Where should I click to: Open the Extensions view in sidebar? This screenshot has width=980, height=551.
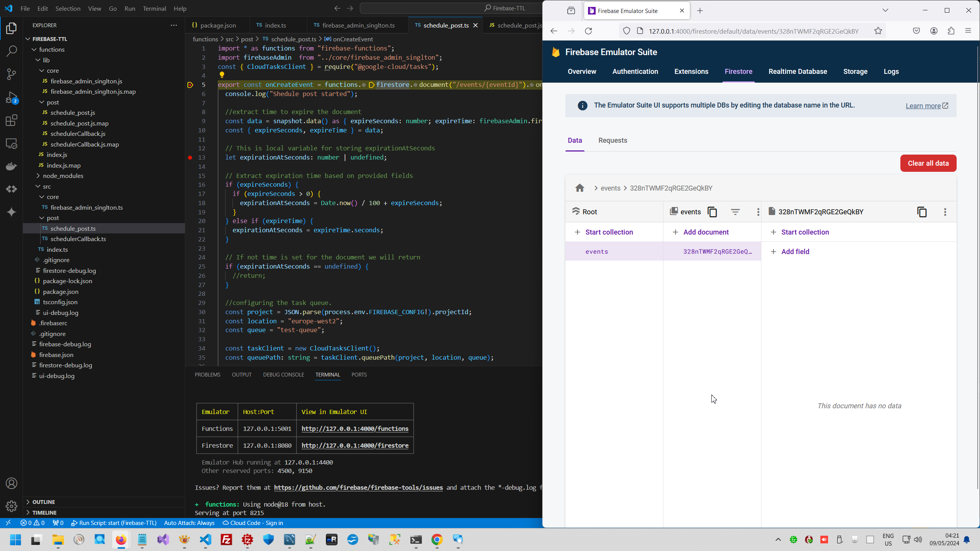click(11, 121)
